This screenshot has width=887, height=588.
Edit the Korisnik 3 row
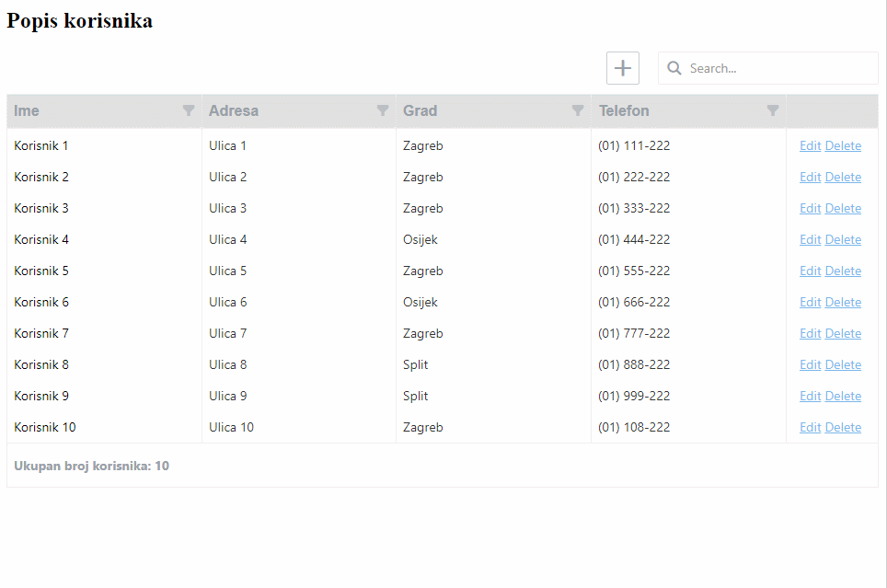point(810,208)
